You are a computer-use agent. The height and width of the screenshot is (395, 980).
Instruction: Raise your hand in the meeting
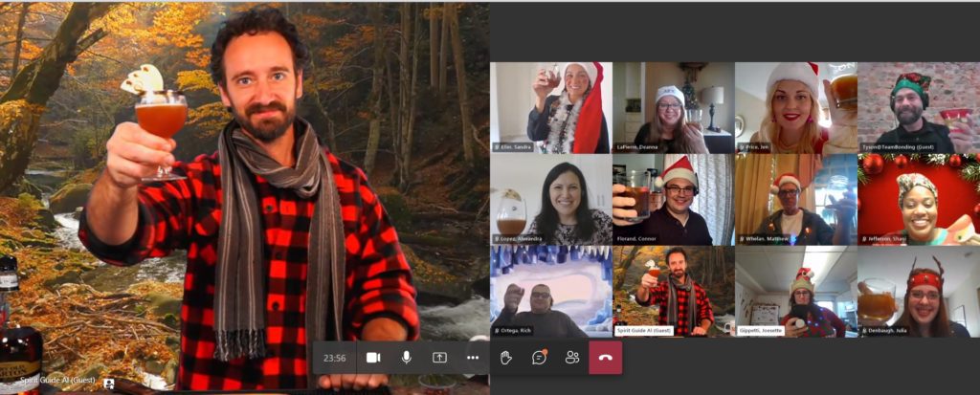(506, 357)
